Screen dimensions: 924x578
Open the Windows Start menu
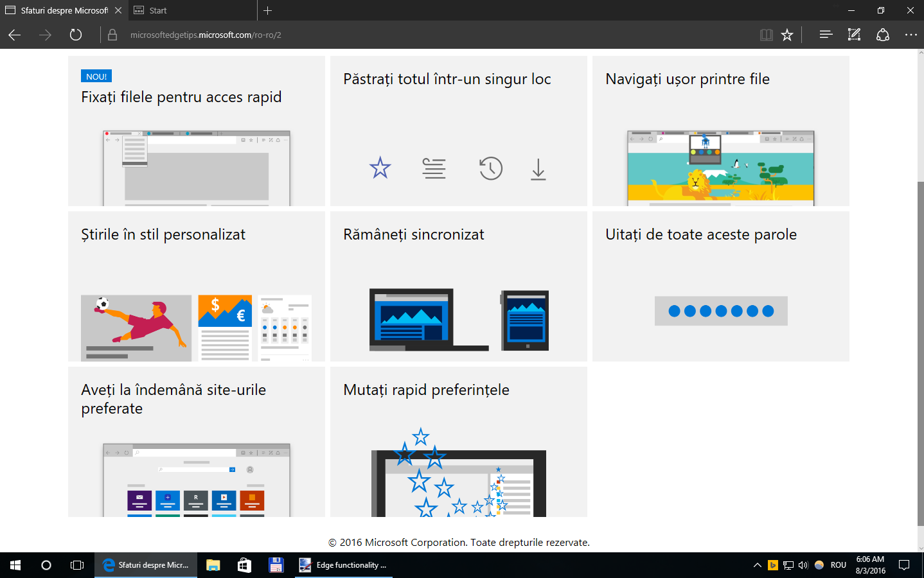click(15, 565)
